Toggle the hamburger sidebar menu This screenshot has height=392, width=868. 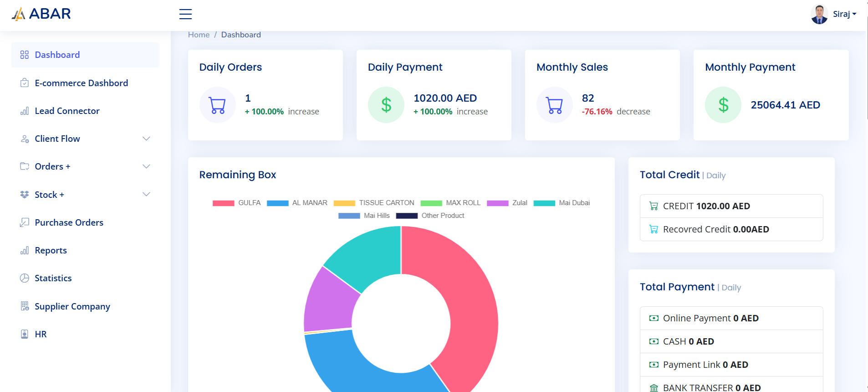pos(185,14)
